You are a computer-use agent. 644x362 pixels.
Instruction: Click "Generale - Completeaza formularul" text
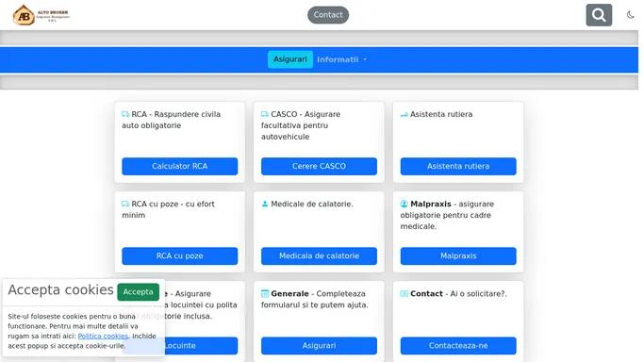[x=315, y=299]
